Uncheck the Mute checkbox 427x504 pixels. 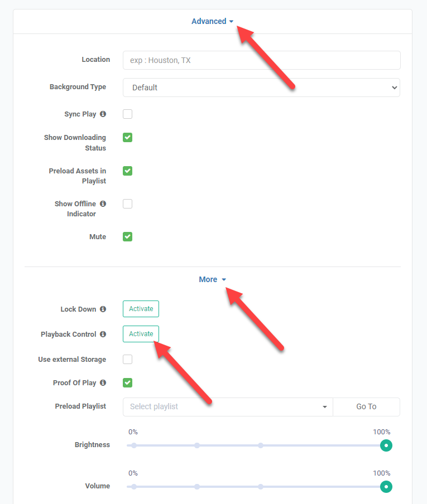point(128,237)
